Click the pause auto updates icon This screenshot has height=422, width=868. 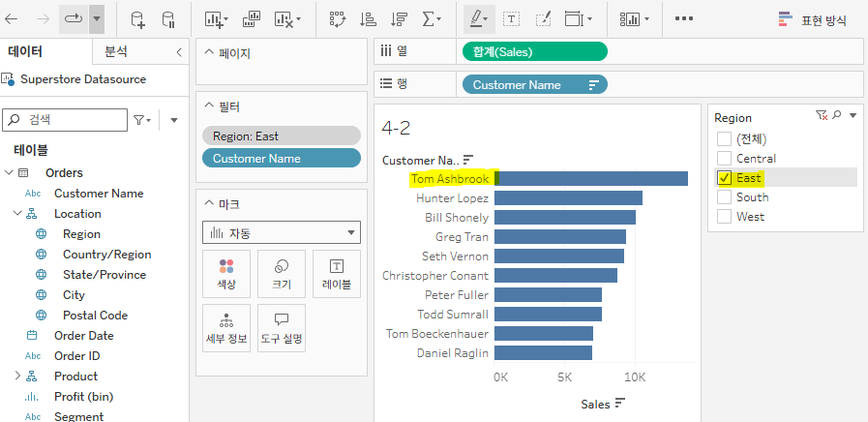(x=168, y=20)
